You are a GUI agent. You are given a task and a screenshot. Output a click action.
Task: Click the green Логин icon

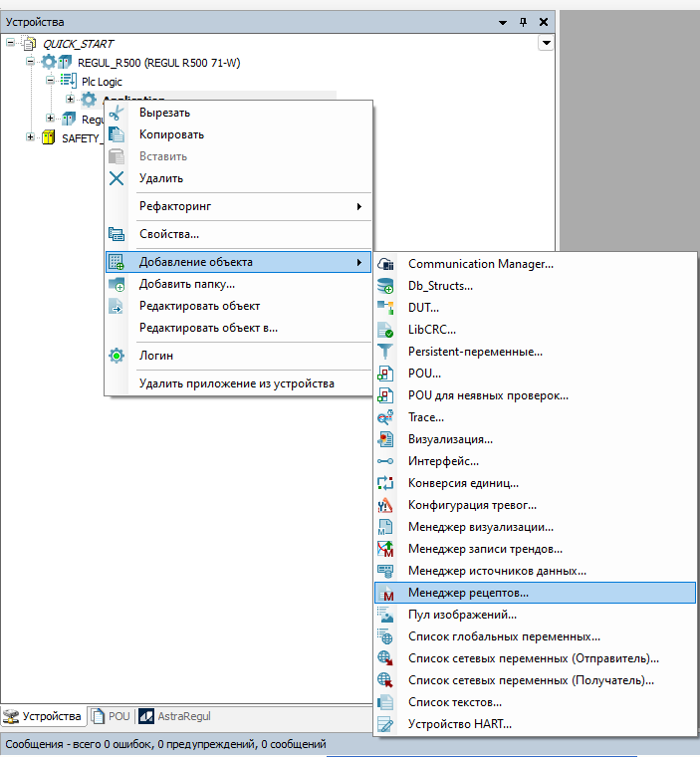[117, 356]
